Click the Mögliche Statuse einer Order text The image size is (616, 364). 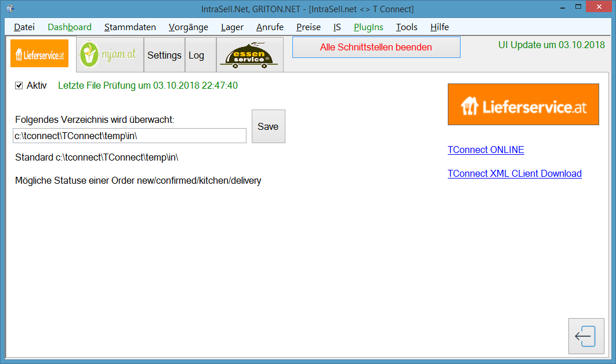pyautogui.click(x=138, y=181)
